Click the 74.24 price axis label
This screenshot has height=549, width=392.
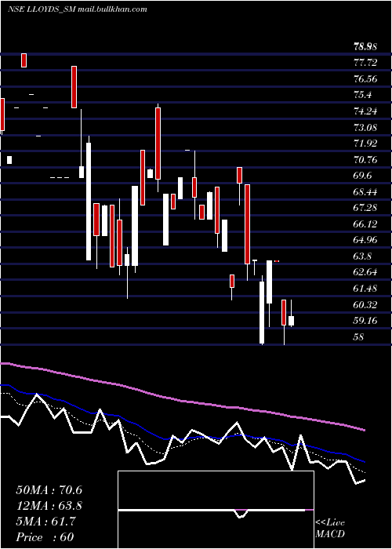[x=365, y=111]
